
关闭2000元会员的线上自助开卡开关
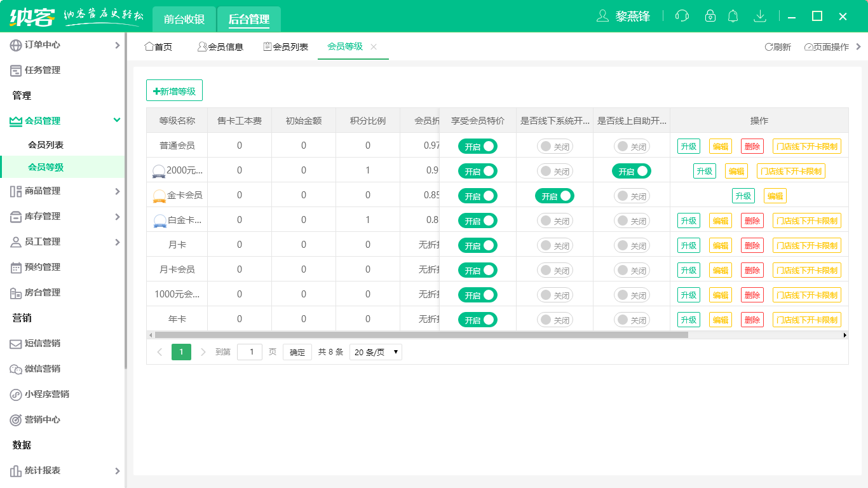631,171
